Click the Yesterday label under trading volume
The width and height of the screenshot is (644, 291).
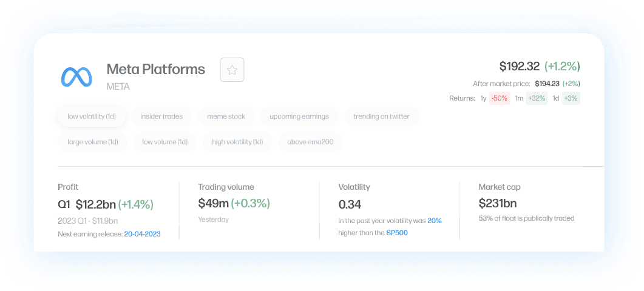tap(214, 219)
